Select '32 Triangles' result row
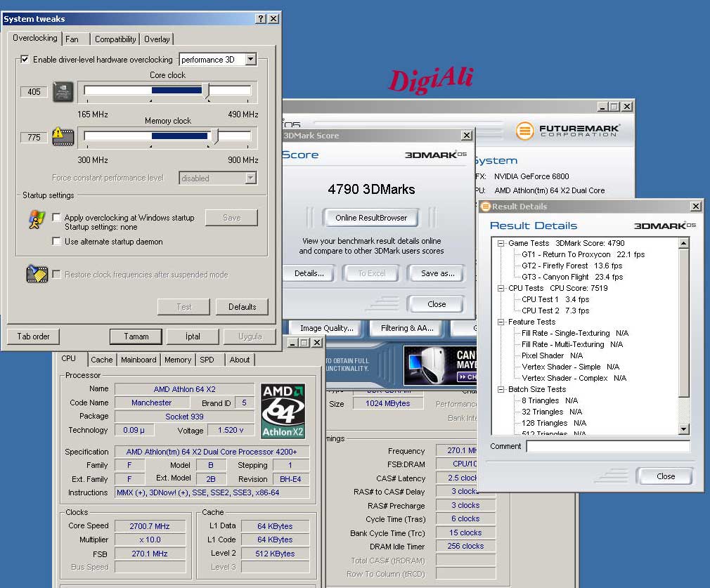This screenshot has width=710, height=588. coord(552,412)
